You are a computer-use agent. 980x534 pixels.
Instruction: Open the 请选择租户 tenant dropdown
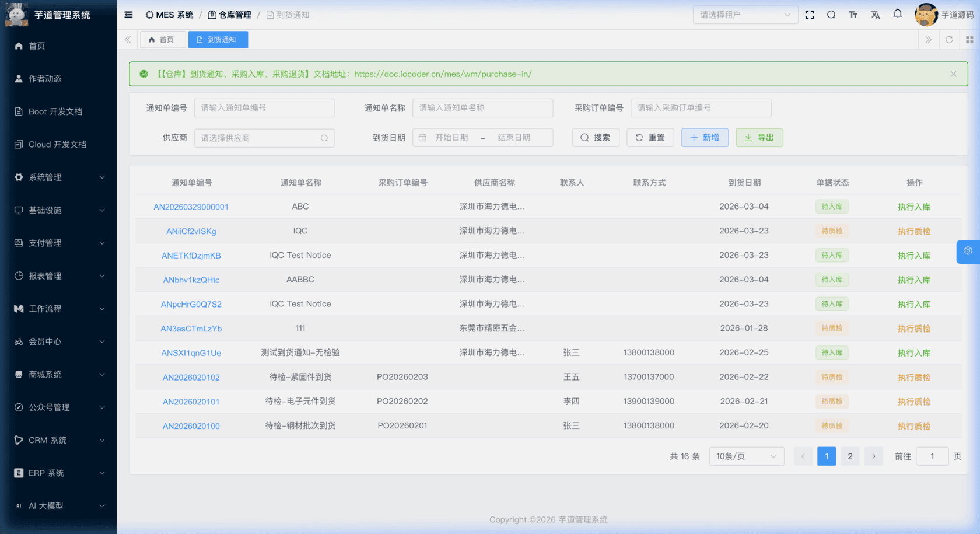(745, 15)
